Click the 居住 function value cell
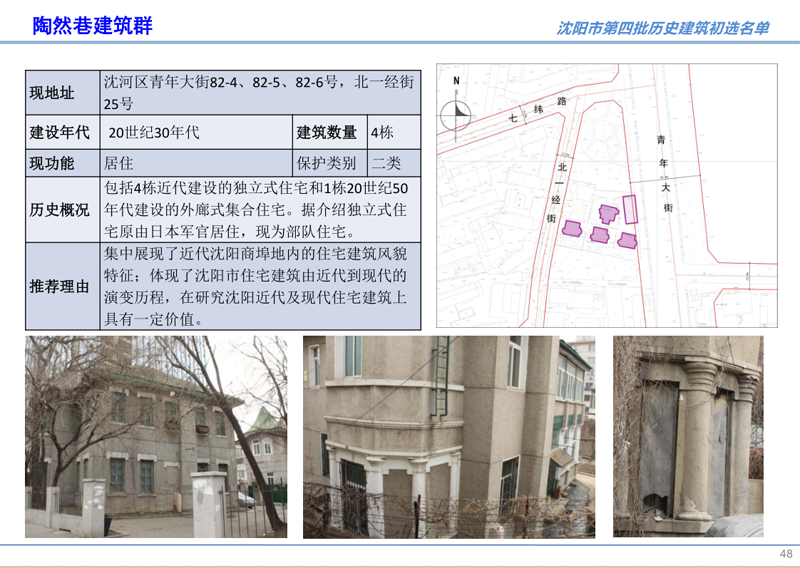The height and width of the screenshot is (568, 800). (x=196, y=162)
